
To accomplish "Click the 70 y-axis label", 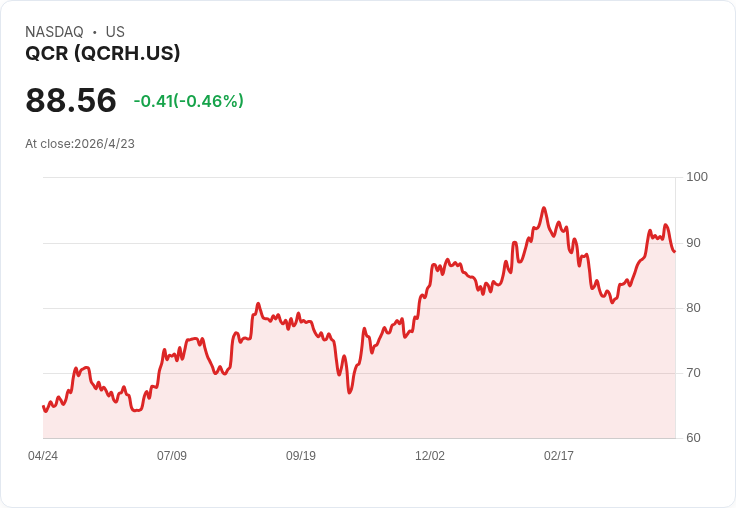I will (x=694, y=373).
